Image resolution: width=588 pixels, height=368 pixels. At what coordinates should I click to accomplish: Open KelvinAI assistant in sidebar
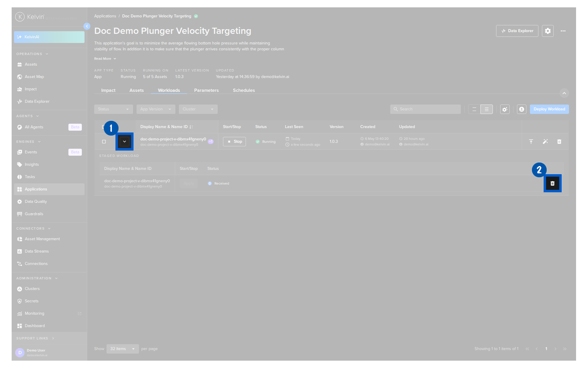coord(49,37)
